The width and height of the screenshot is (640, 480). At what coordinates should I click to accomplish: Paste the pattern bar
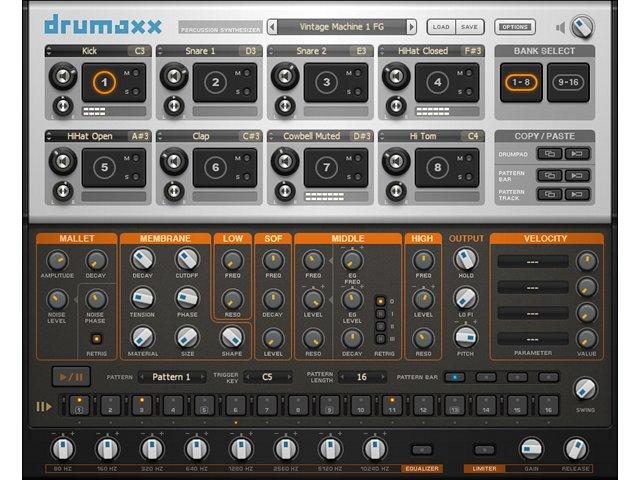click(577, 176)
